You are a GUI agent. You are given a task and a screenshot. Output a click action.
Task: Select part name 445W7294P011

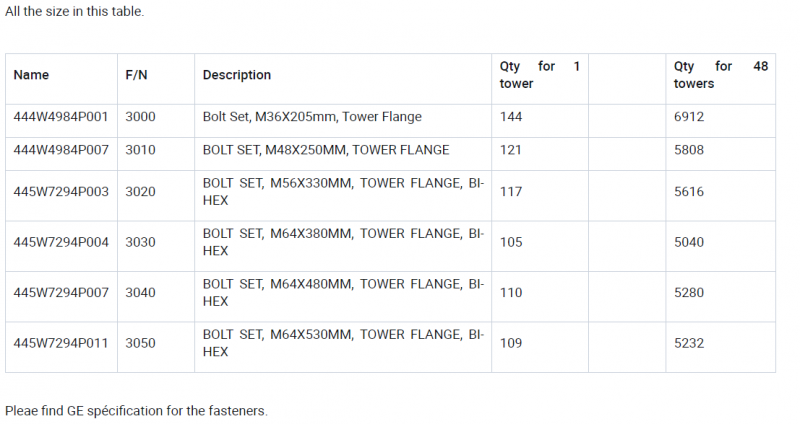pos(60,343)
